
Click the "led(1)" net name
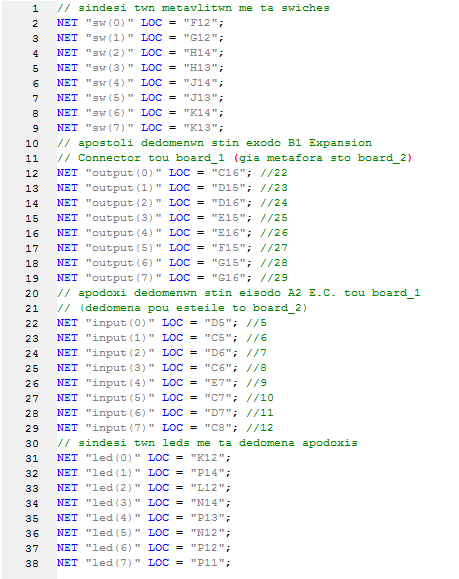click(x=113, y=473)
